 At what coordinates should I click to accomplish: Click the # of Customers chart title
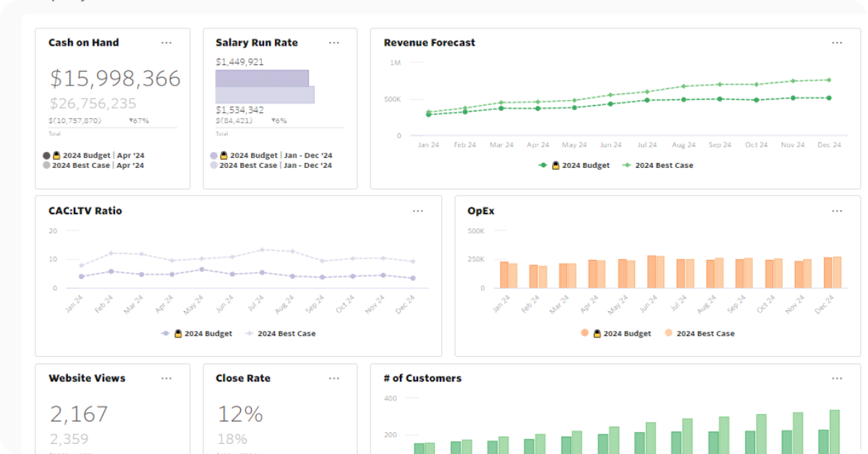[x=422, y=378]
